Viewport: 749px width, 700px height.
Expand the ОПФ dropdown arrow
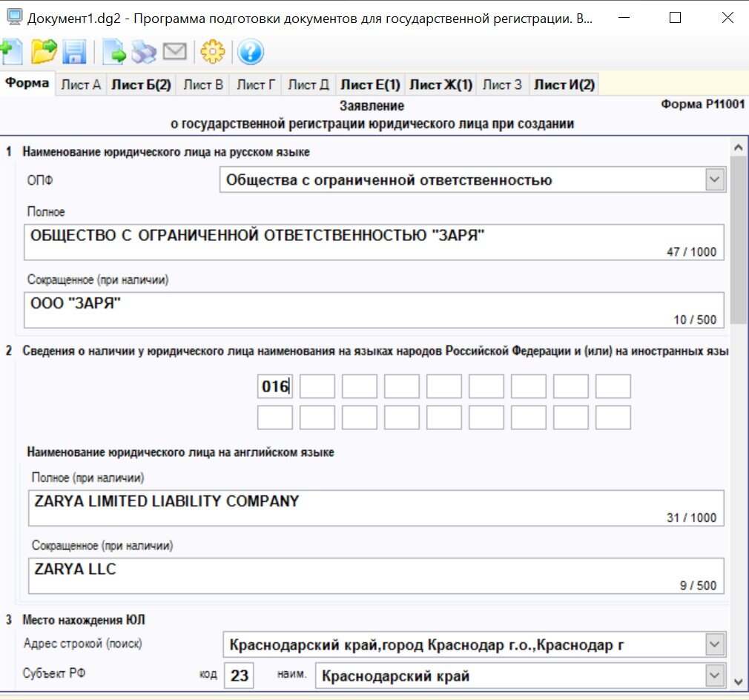click(x=715, y=180)
